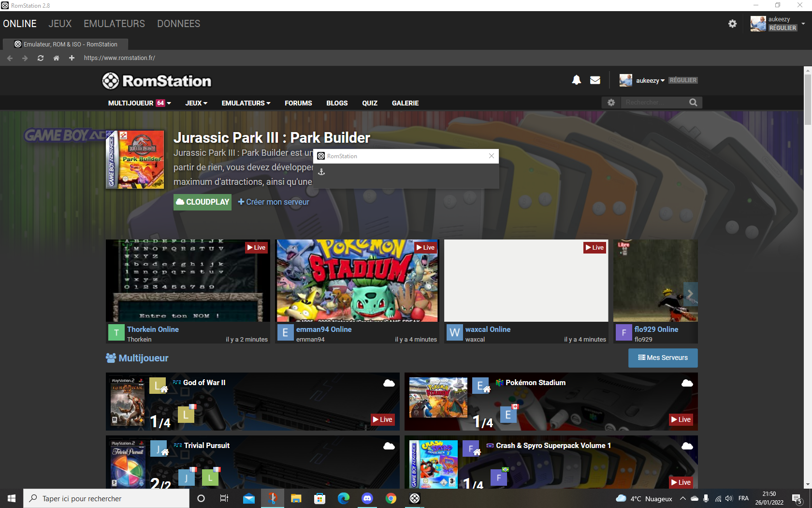Open the BLOGS menu item
This screenshot has width=812, height=508.
(337, 103)
